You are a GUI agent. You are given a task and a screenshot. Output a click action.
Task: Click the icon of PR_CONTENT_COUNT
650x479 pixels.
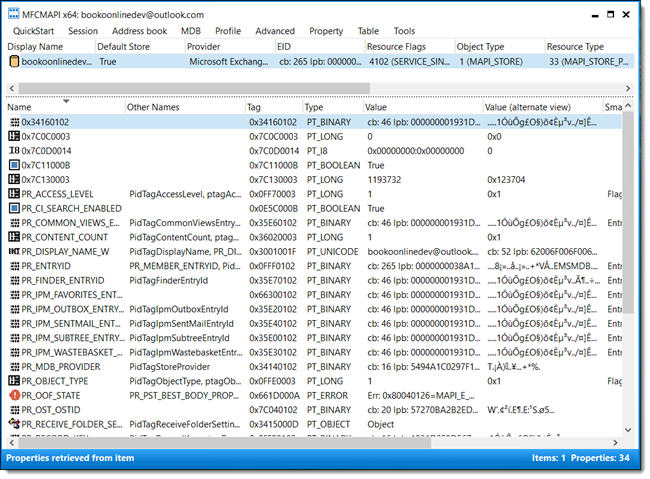pyautogui.click(x=14, y=237)
